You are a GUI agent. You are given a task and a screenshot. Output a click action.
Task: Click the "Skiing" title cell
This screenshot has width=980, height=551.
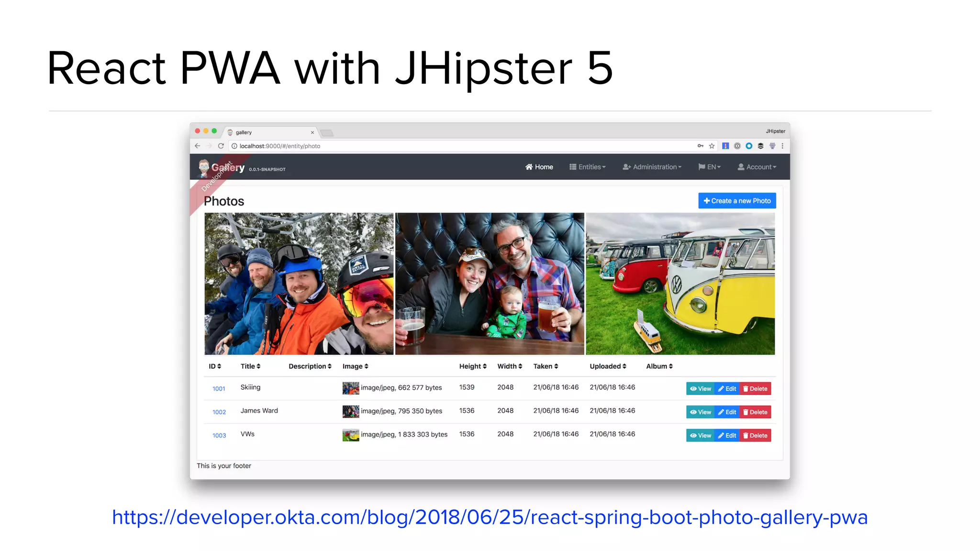250,387
